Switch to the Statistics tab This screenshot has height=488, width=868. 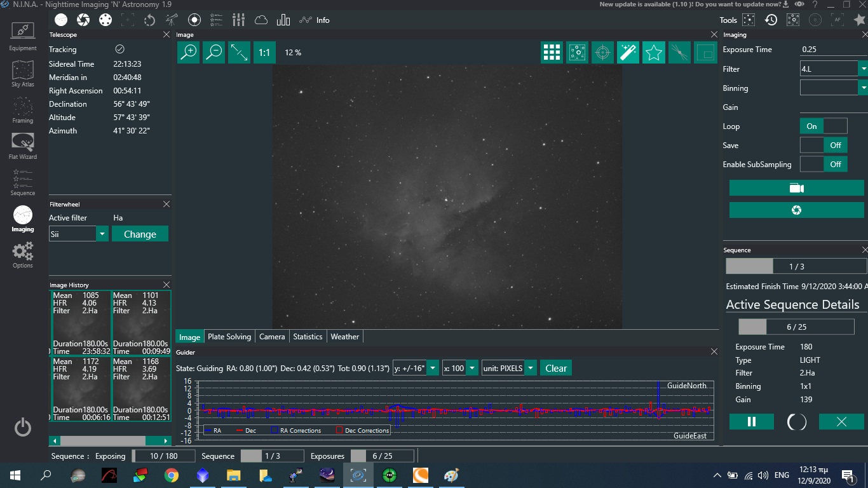[308, 337]
